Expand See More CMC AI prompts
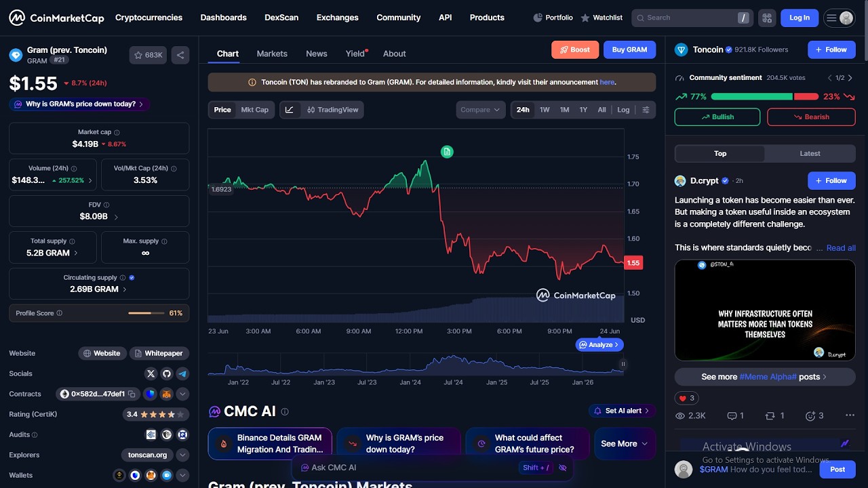Viewport: 868px width, 488px height. click(x=625, y=444)
